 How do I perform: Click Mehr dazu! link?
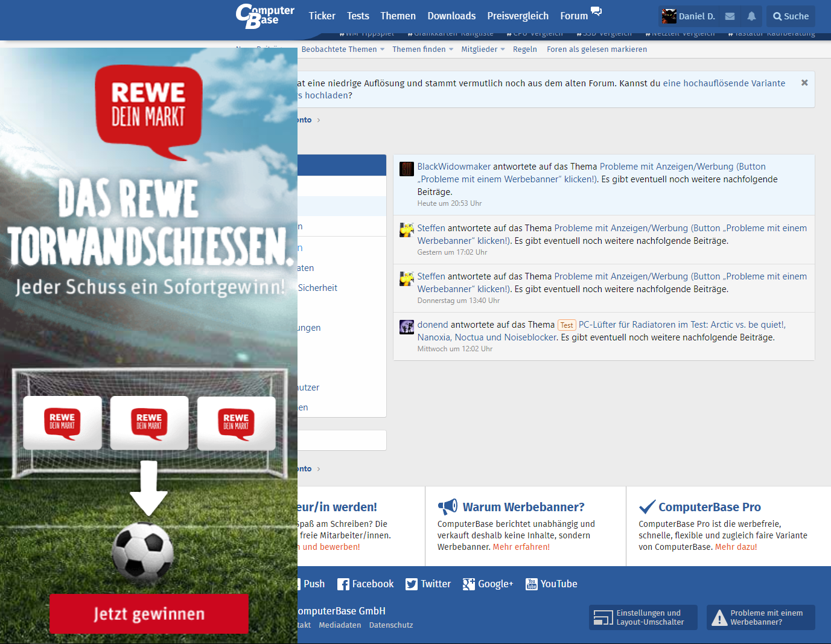pos(736,547)
